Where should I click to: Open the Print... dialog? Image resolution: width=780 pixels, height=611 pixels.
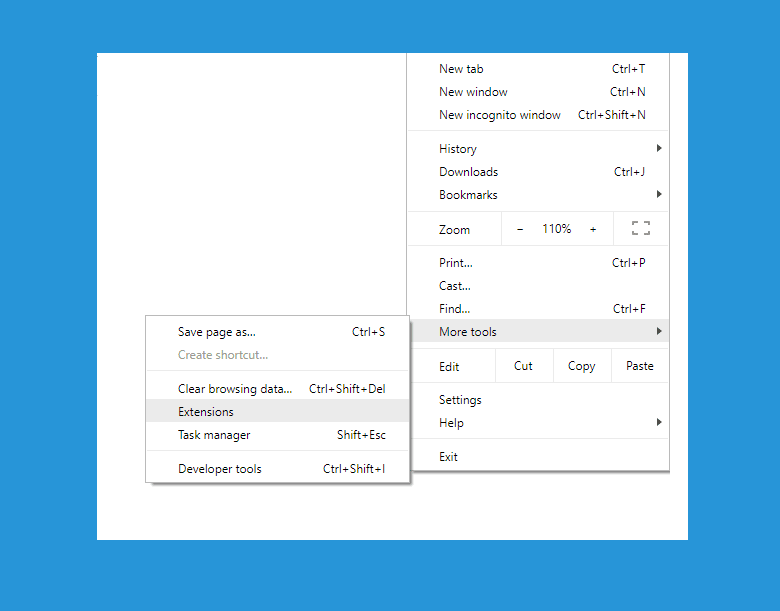pyautogui.click(x=539, y=263)
